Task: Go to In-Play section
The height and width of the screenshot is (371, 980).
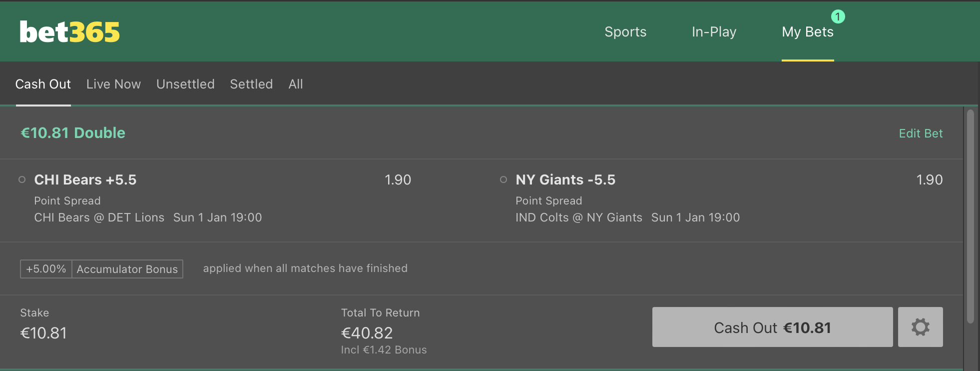Action: pyautogui.click(x=714, y=32)
